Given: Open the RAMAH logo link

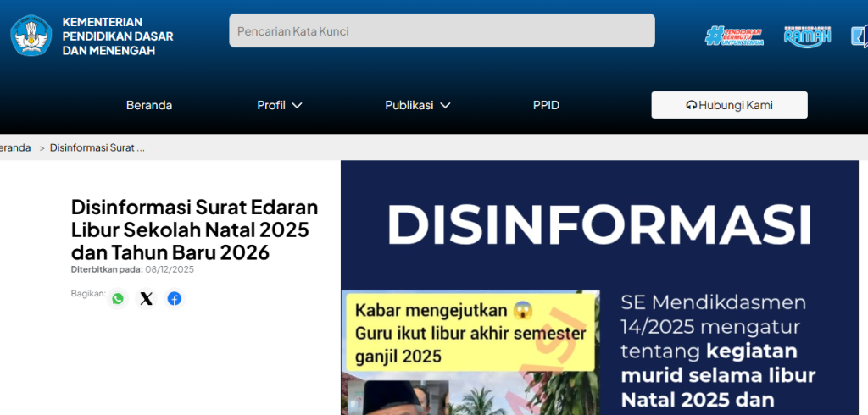Looking at the screenshot, I should [808, 36].
